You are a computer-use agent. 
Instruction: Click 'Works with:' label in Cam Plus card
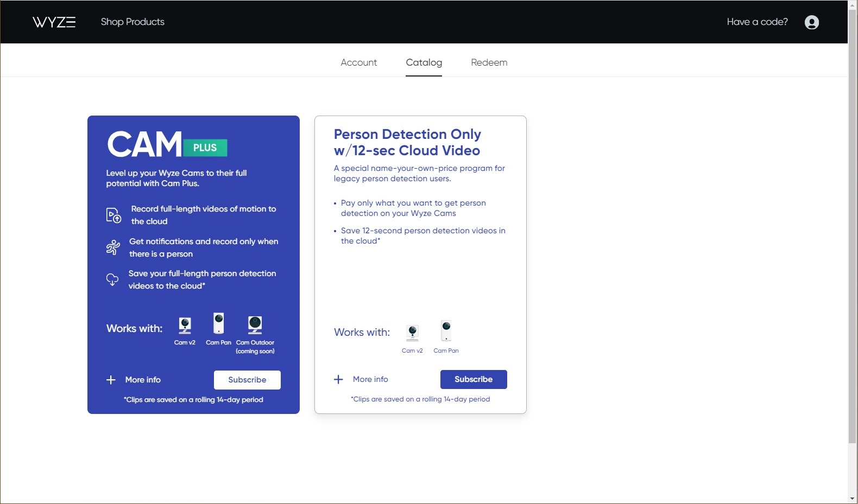tap(134, 328)
